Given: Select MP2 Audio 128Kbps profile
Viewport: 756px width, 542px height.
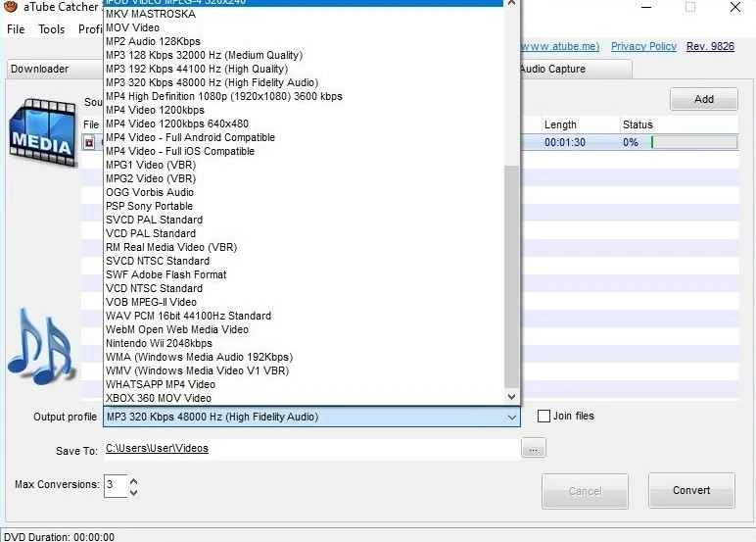Looking at the screenshot, I should click(x=304, y=41).
